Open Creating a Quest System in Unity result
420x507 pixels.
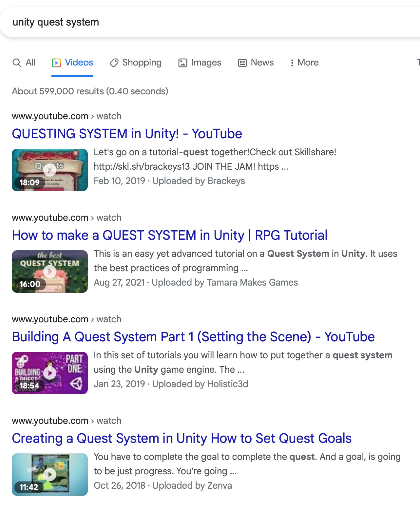coord(181,439)
